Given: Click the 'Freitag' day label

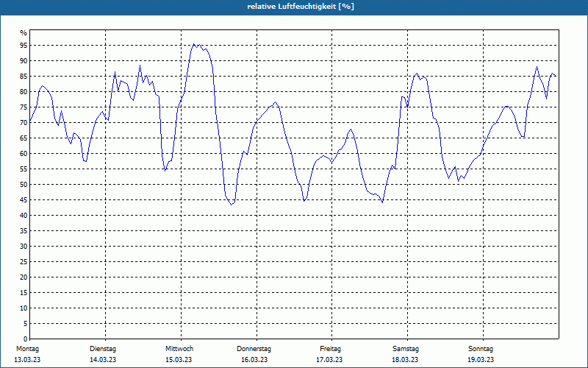Looking at the screenshot, I should click(x=330, y=349).
